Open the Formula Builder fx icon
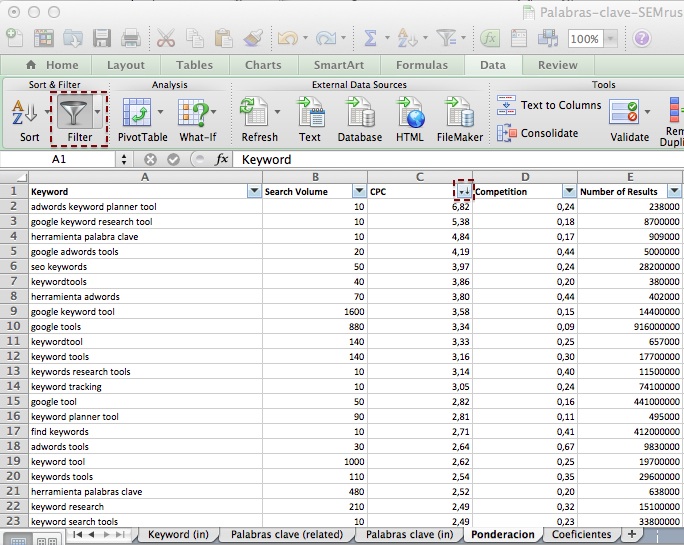The image size is (684, 545). [490, 38]
